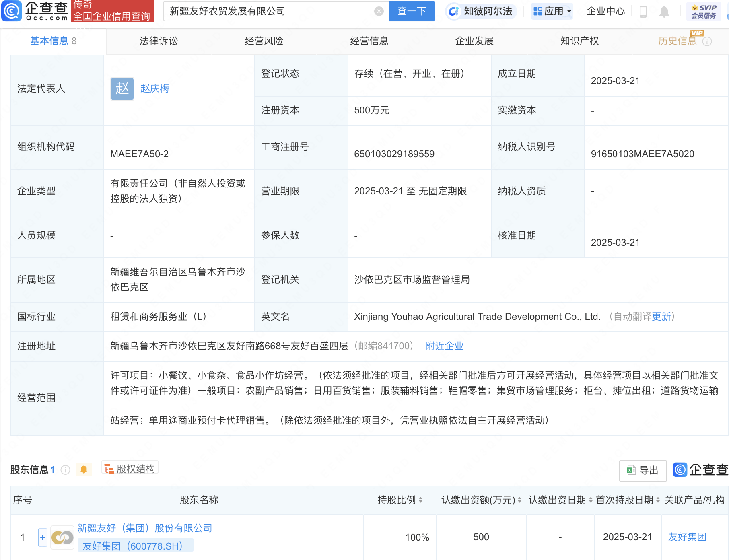Viewport: 729px width, 560px height.
Task: Select the 基本信息 tab
Action: (x=53, y=41)
